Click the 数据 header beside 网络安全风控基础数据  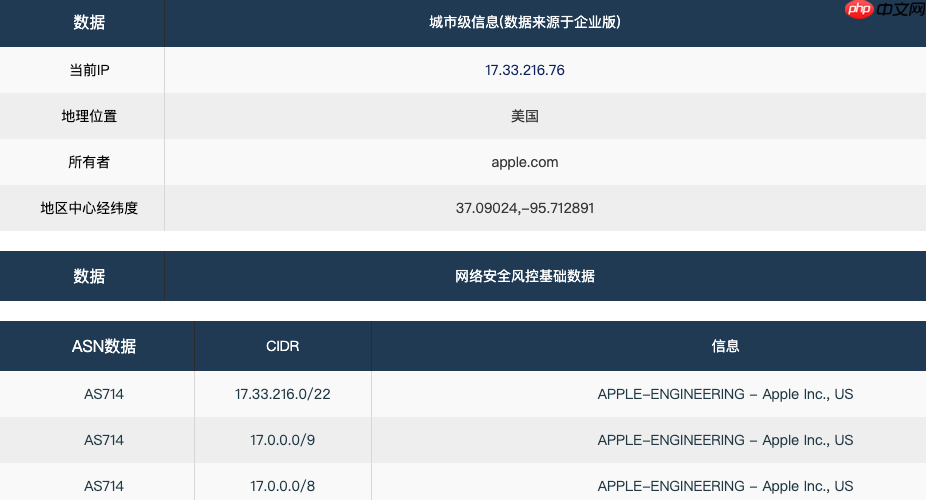(89, 276)
